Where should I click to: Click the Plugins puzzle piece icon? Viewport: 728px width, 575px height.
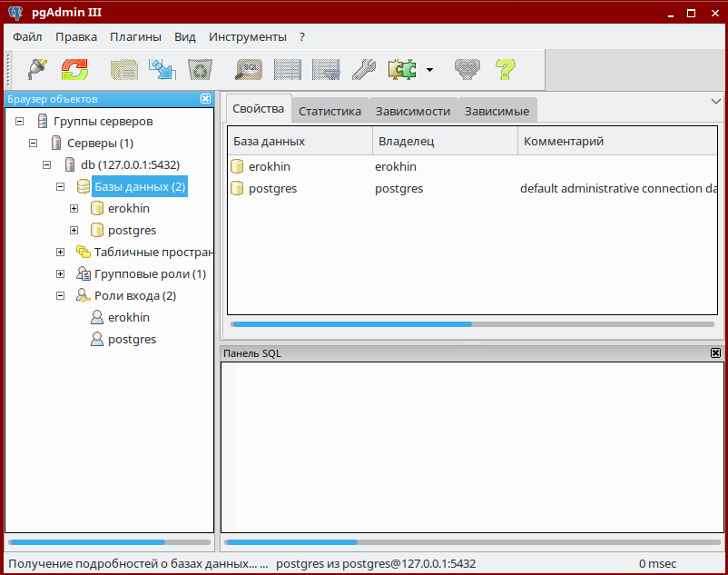(402, 70)
